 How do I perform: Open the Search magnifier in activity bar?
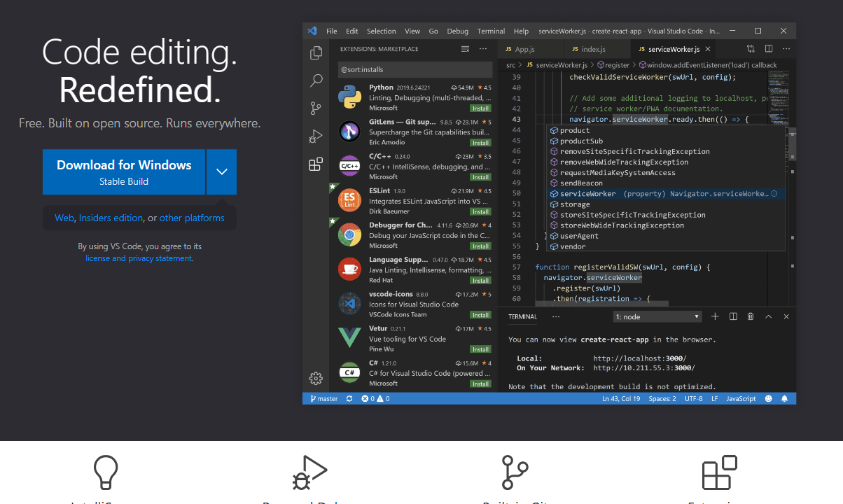click(316, 80)
